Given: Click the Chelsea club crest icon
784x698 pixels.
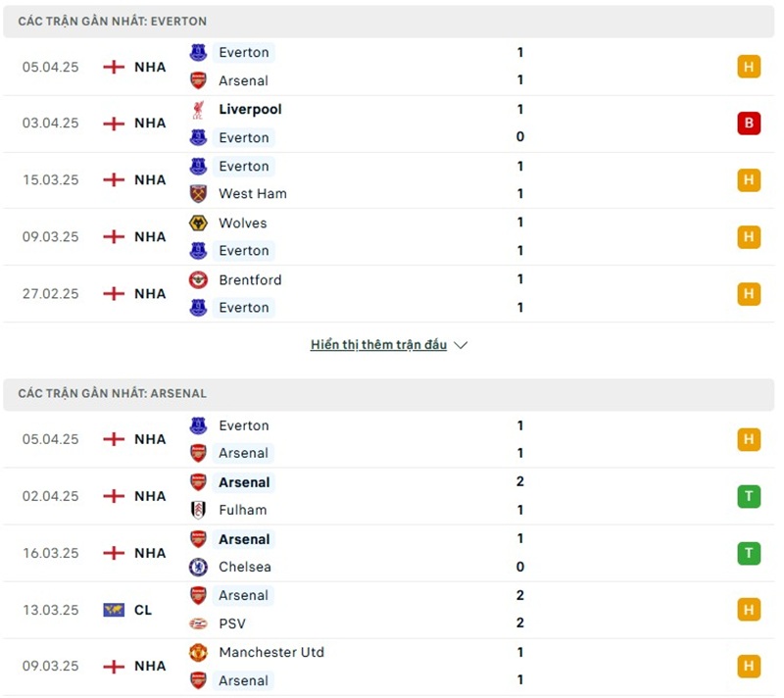Looking at the screenshot, I should [x=198, y=567].
